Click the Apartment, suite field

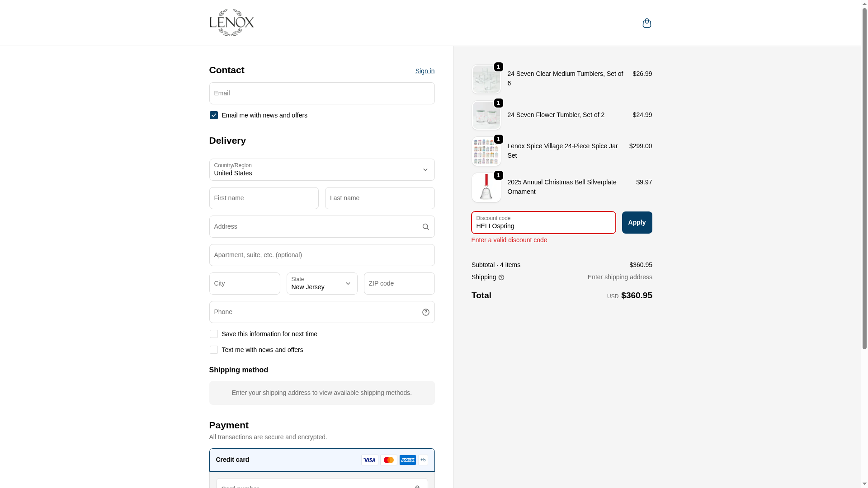coord(322,255)
